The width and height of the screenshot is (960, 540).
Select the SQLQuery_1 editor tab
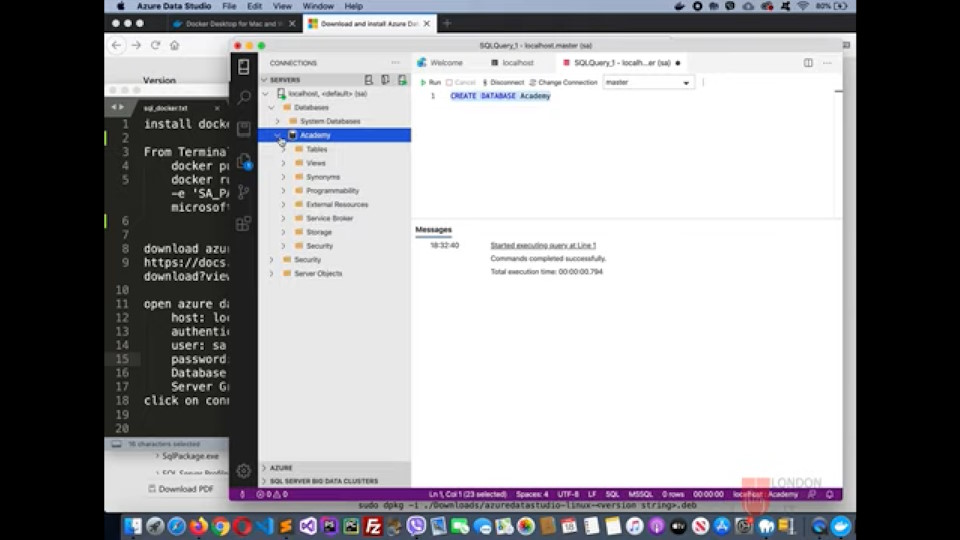pyautogui.click(x=621, y=62)
